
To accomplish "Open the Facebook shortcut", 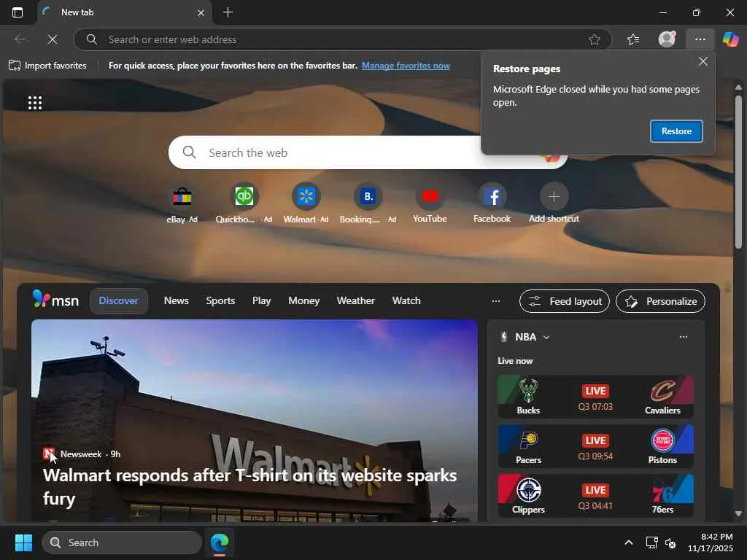I will [x=492, y=203].
